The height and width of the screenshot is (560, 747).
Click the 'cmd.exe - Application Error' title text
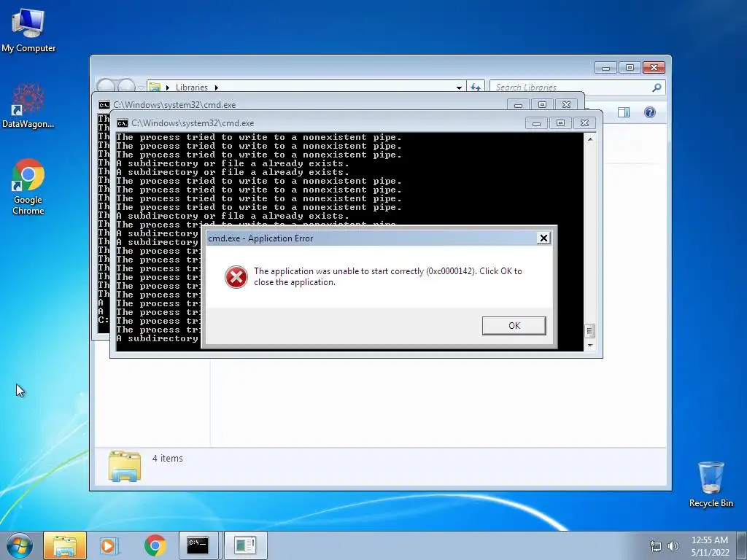point(260,238)
